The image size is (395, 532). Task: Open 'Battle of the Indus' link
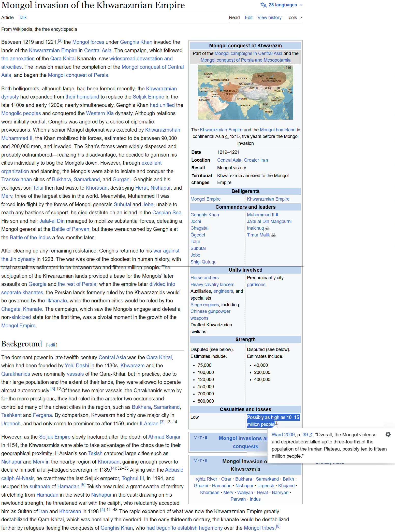pos(30,237)
